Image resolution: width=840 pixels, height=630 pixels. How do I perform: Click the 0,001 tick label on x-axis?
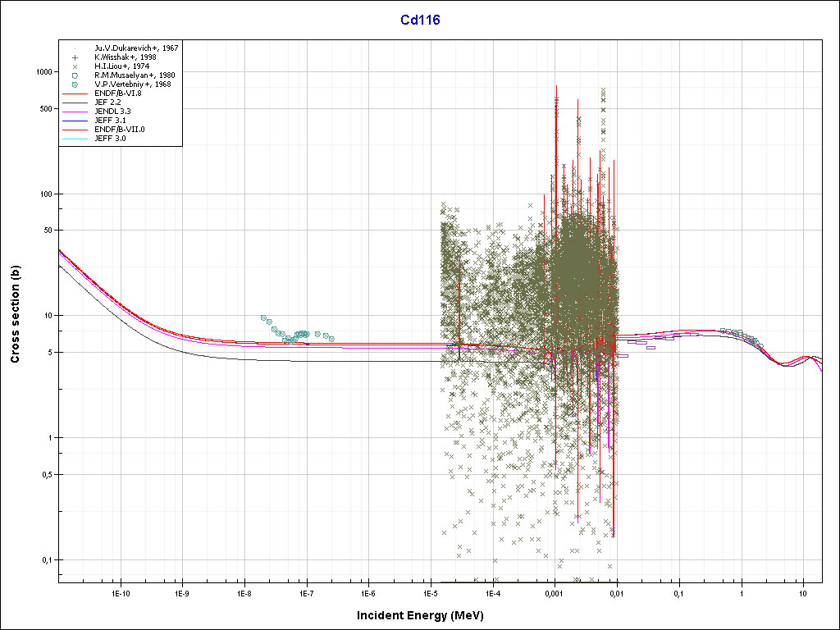pos(555,592)
